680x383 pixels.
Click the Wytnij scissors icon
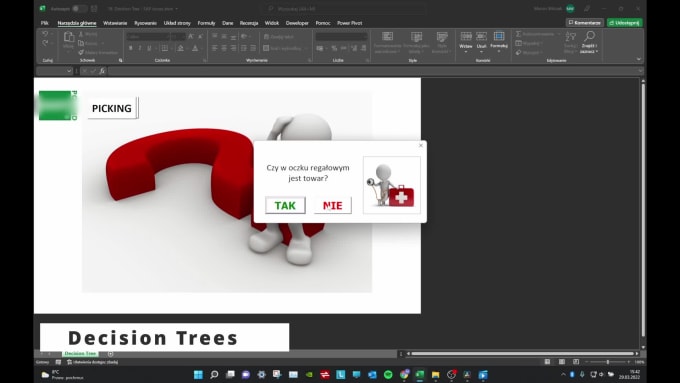pos(81,34)
